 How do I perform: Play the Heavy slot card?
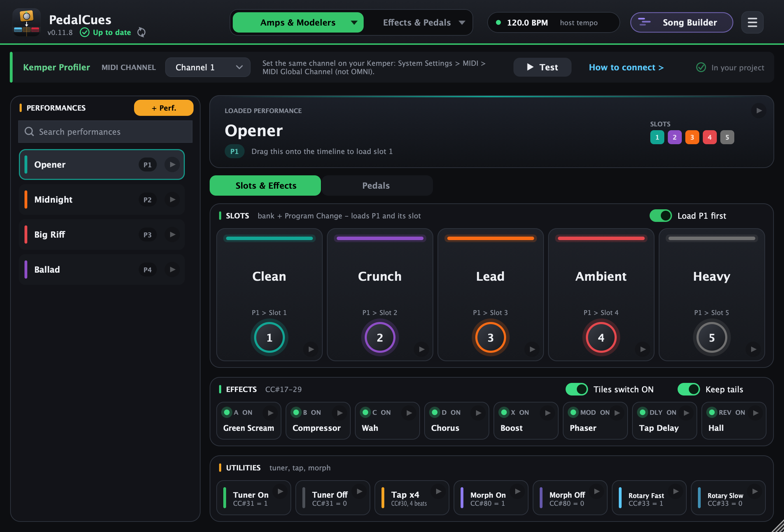[753, 349]
